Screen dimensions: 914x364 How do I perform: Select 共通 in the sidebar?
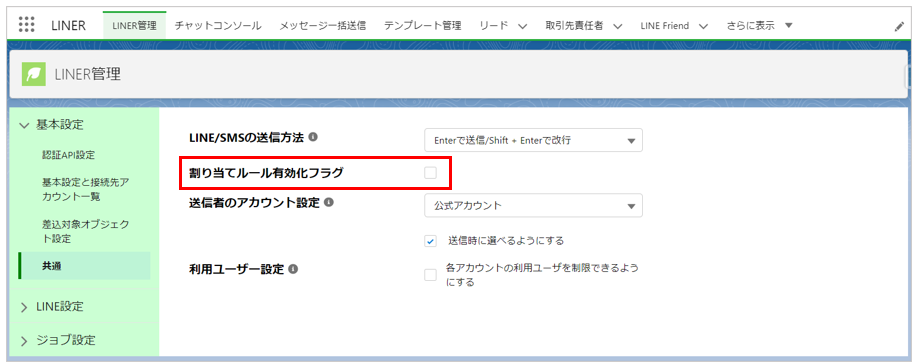click(x=84, y=266)
